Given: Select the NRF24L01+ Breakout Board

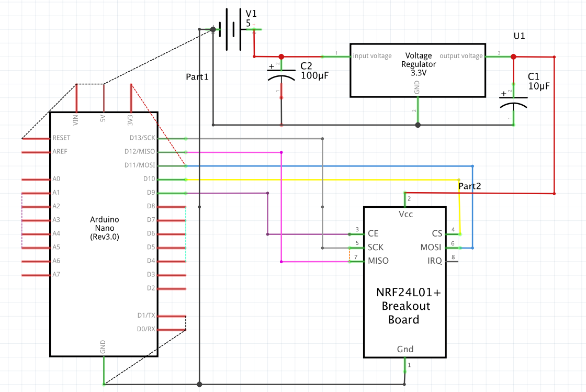Looking at the screenshot, I should (404, 304).
